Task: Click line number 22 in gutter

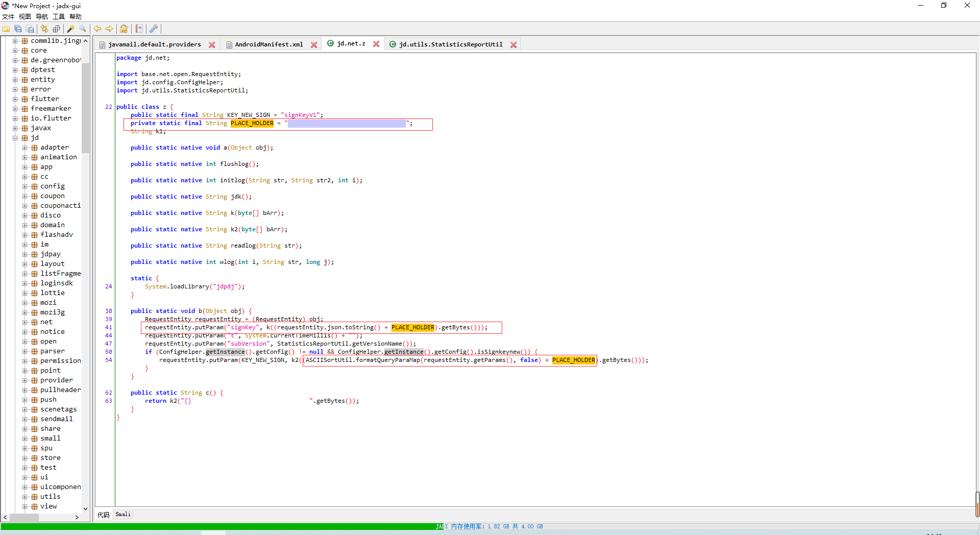Action: [x=109, y=107]
